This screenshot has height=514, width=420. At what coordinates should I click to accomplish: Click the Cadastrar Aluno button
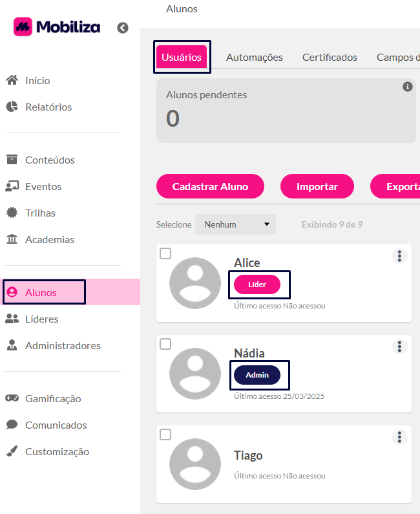tap(211, 186)
